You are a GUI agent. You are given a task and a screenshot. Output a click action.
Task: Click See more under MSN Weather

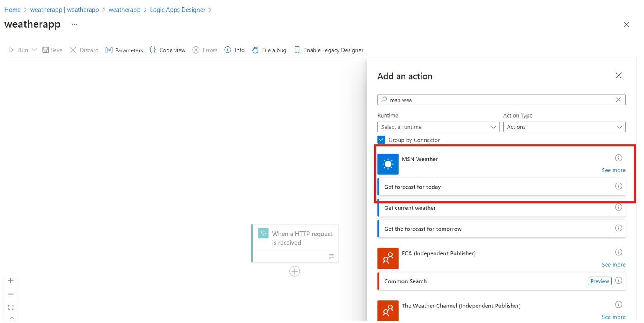point(614,170)
